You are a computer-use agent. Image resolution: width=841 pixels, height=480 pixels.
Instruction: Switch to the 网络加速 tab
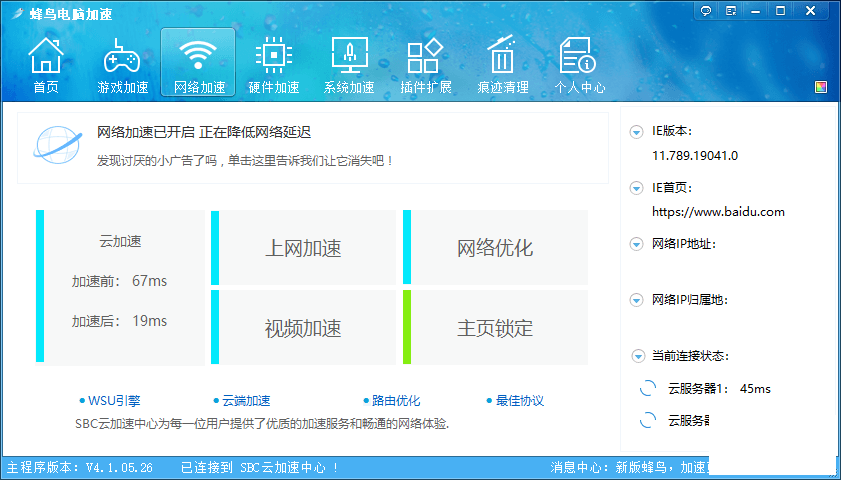tap(198, 64)
